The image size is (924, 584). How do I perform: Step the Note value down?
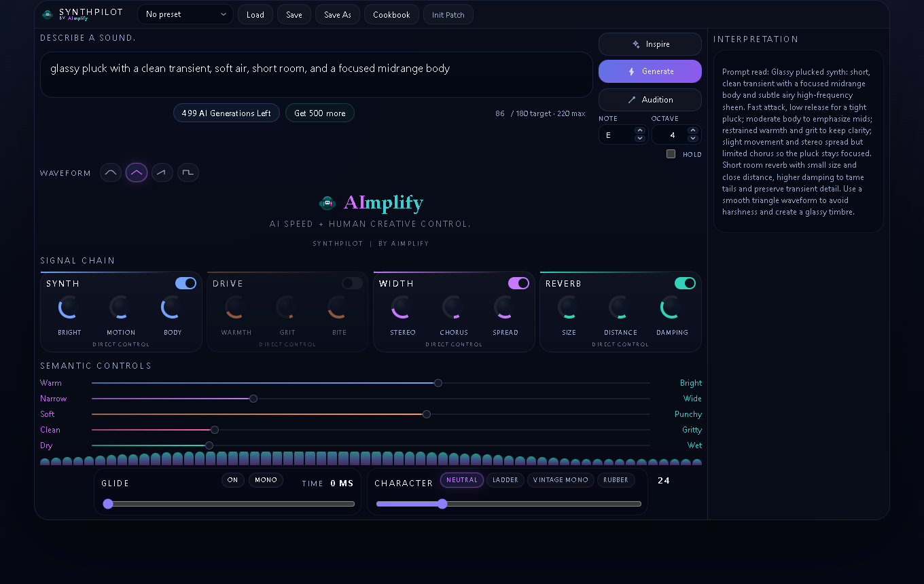(639, 139)
